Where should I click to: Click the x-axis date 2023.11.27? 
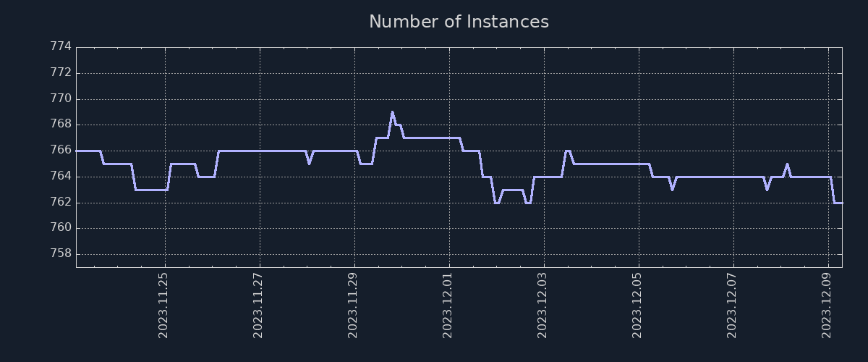258,305
